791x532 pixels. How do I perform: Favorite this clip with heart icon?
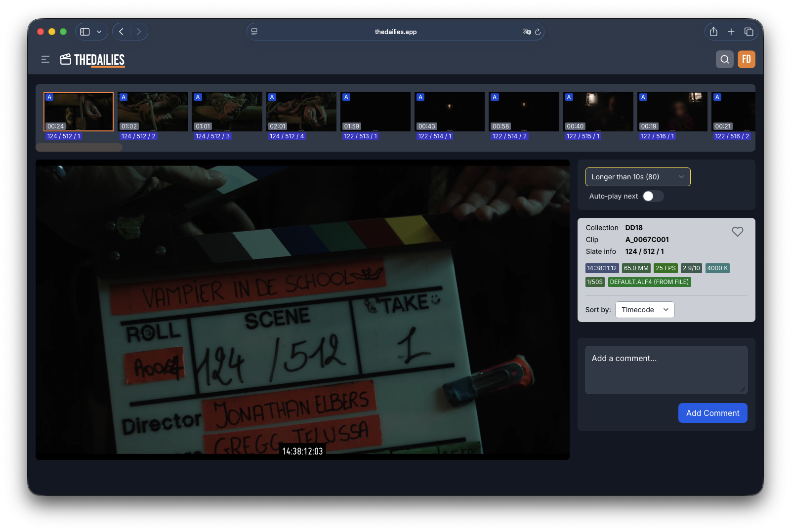tap(737, 231)
